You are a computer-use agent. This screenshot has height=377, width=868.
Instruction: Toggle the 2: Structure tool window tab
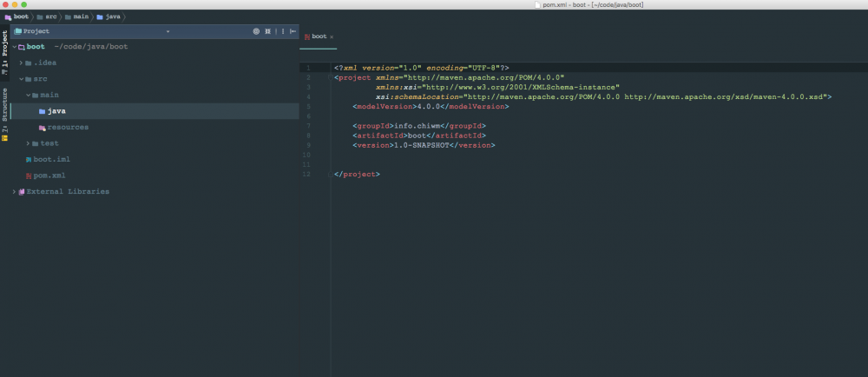tap(4, 114)
